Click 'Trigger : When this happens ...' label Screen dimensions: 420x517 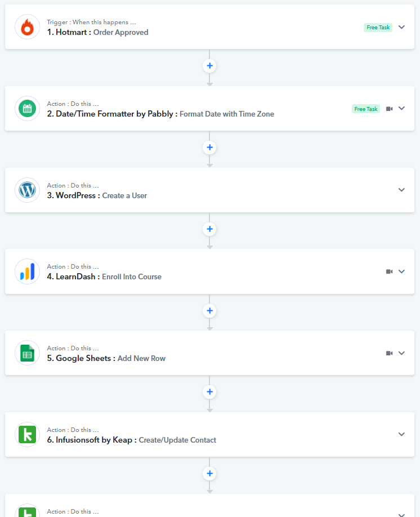coord(91,22)
